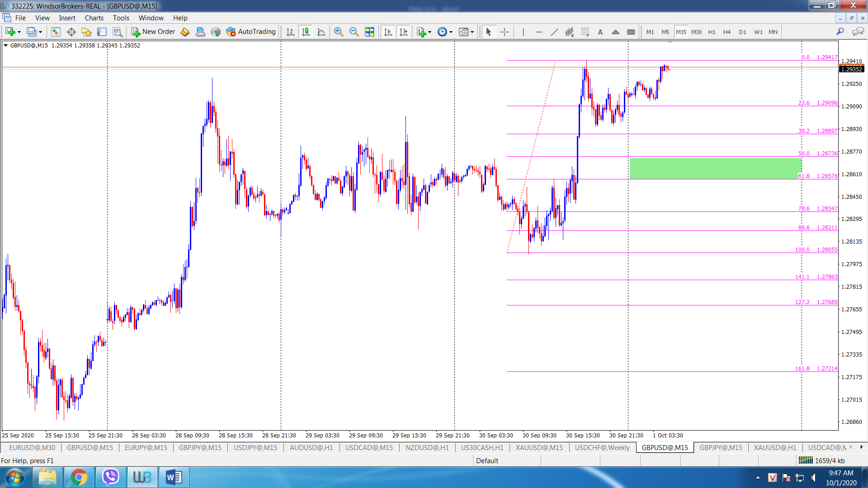Open the Navigator star-folder icon
The width and height of the screenshot is (868, 488).
coord(86,32)
